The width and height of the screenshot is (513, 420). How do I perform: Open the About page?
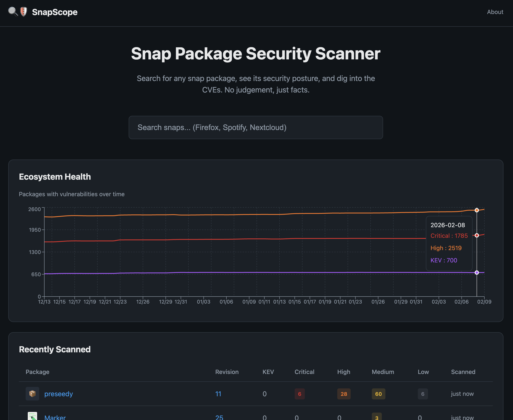tap(495, 12)
